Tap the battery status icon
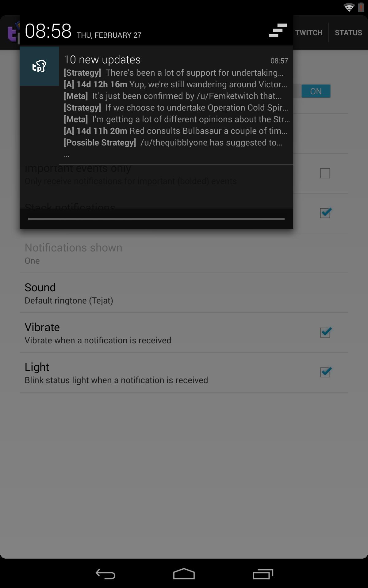This screenshot has width=368, height=588. click(361, 7)
